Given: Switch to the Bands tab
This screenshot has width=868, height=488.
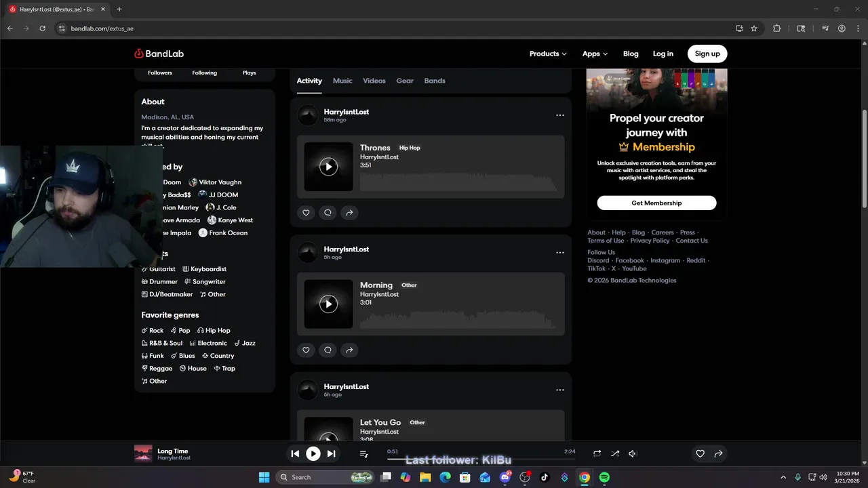Looking at the screenshot, I should (435, 81).
